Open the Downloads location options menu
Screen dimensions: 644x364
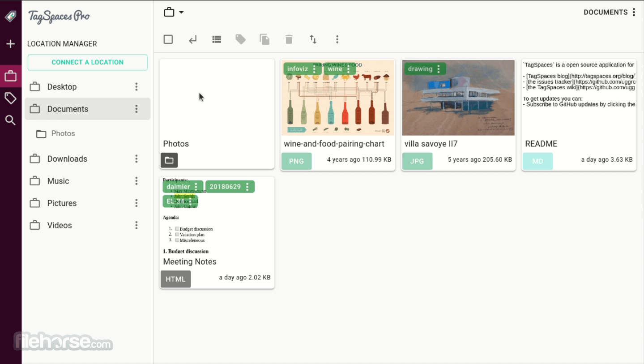[x=136, y=159]
